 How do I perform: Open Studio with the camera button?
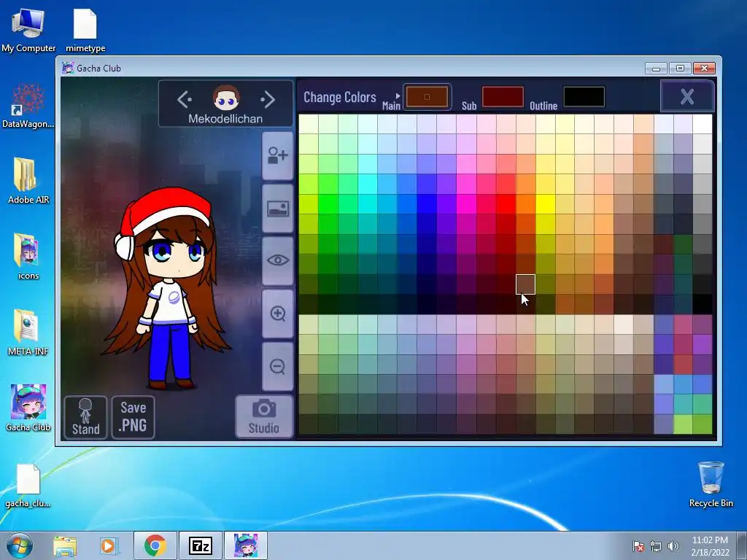[264, 417]
